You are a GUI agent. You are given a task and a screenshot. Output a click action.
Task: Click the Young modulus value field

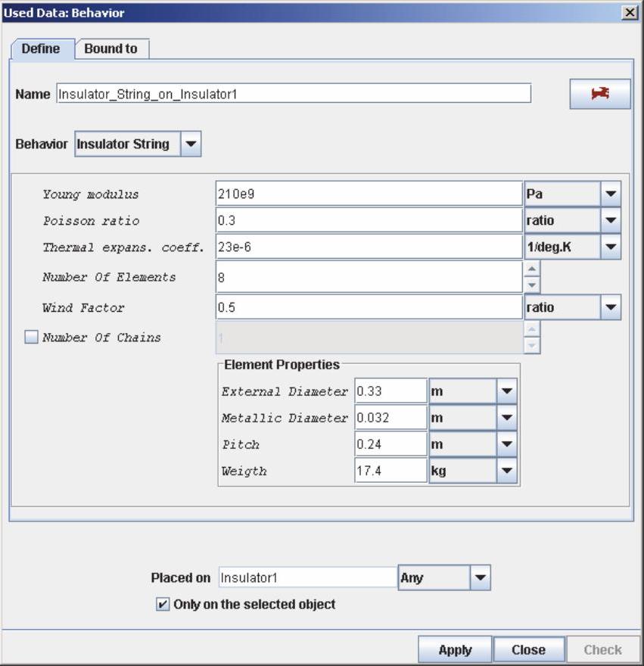pyautogui.click(x=369, y=194)
